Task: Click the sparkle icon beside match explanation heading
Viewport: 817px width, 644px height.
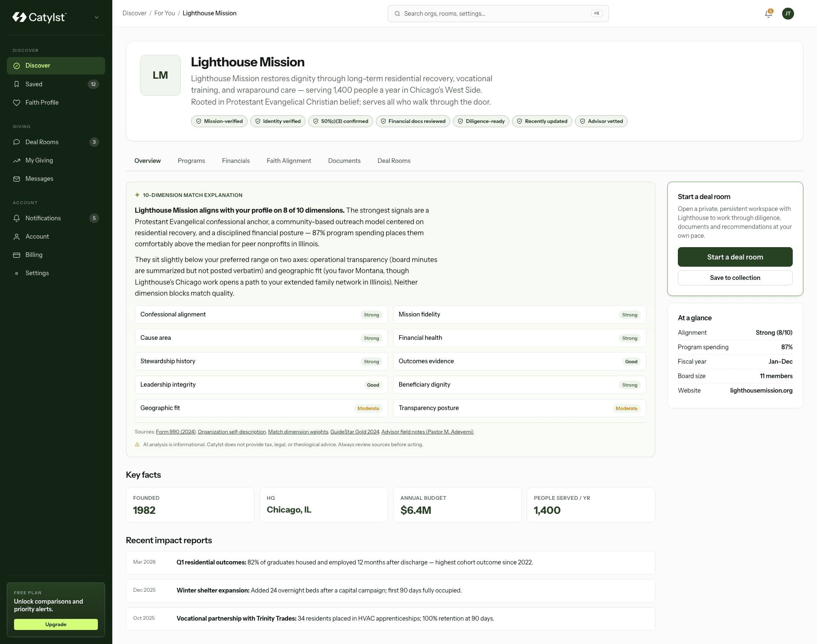Action: pos(137,195)
